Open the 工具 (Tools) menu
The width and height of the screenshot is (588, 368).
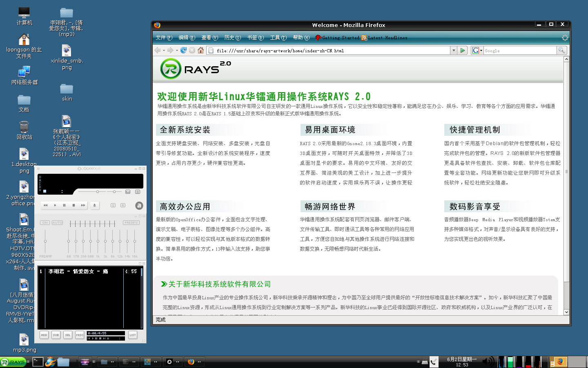pyautogui.click(x=278, y=38)
